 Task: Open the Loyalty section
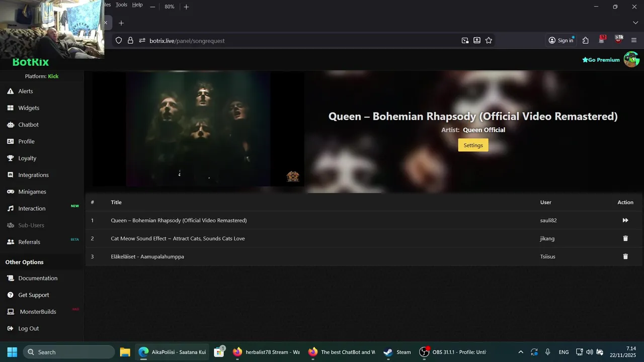click(x=27, y=158)
